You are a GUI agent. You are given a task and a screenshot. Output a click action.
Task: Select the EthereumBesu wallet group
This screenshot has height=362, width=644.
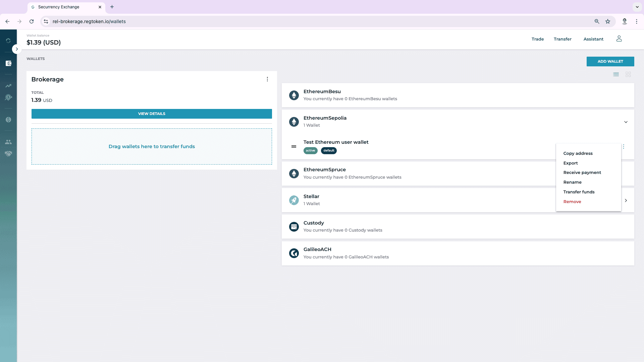tap(458, 95)
